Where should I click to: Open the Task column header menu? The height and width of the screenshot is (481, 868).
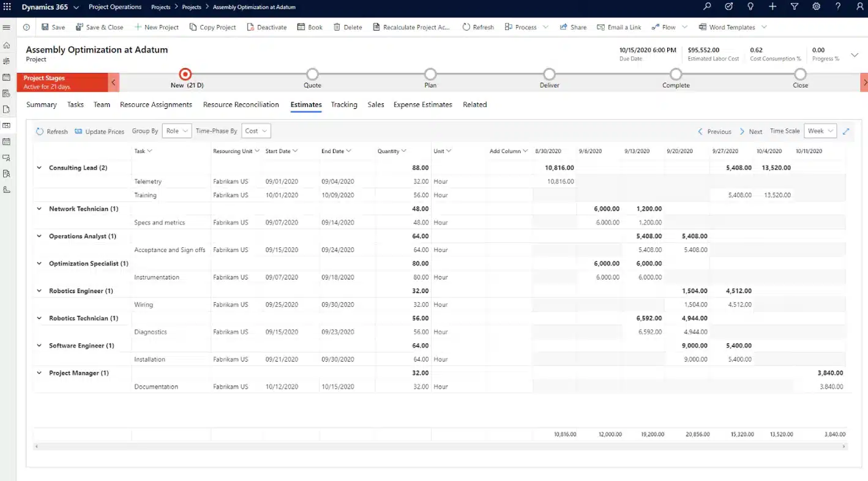pyautogui.click(x=143, y=151)
